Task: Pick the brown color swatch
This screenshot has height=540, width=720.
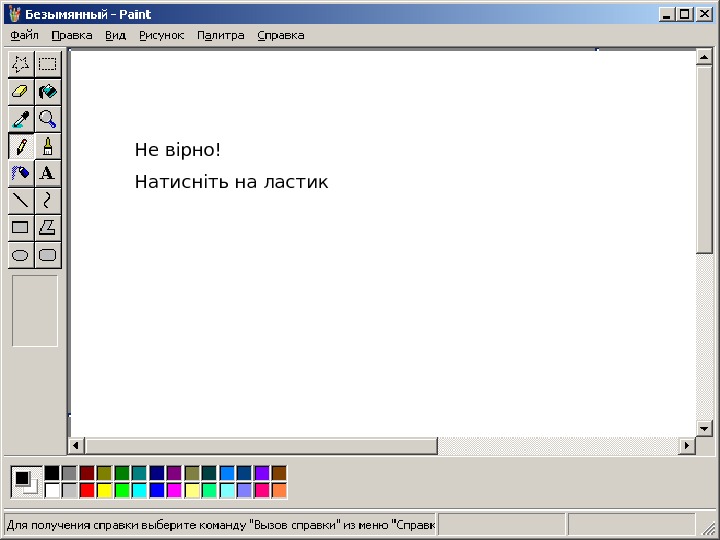Action: click(279, 473)
